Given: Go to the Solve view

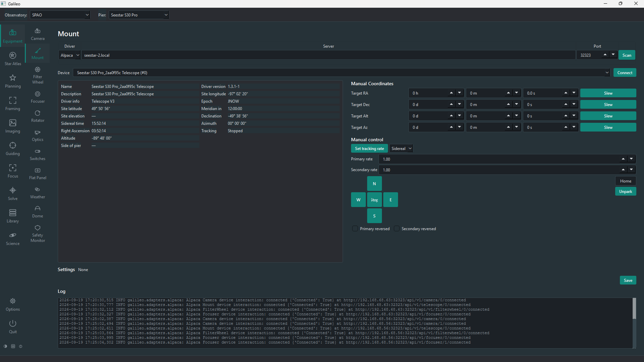Looking at the screenshot, I should (x=13, y=194).
